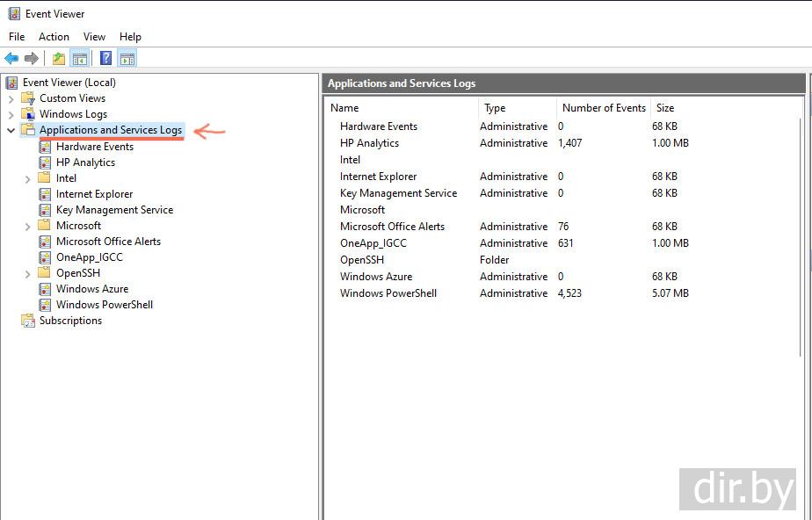Select Microsoft Office Alerts in the tree
The image size is (812, 520).
tap(108, 242)
